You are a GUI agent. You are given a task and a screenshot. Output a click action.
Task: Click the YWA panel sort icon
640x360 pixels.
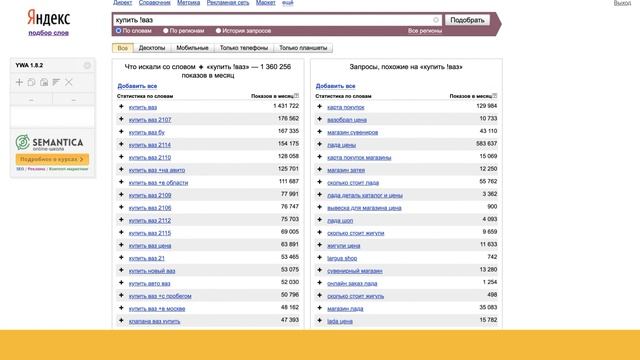[56, 82]
